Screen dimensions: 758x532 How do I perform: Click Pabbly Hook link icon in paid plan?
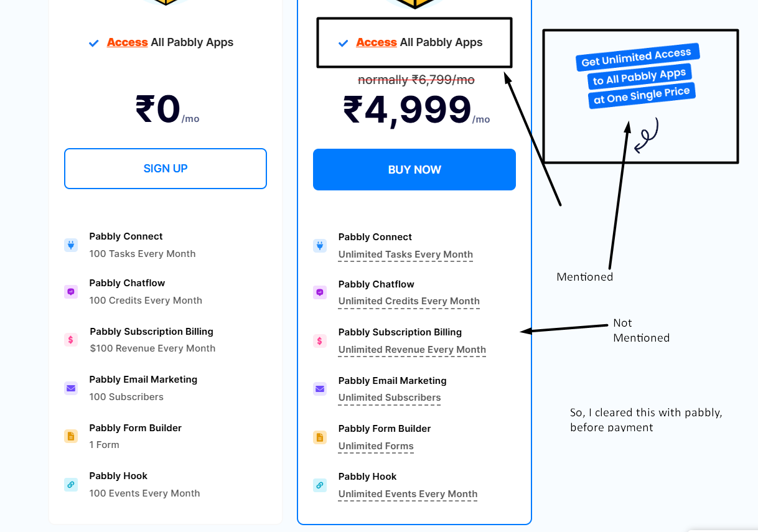(x=320, y=485)
